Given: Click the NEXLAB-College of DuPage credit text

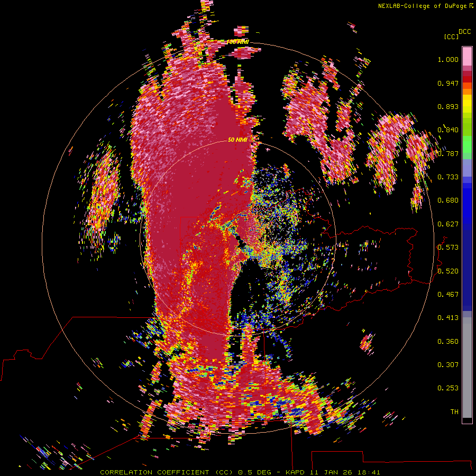Looking at the screenshot, I should (x=422, y=6).
